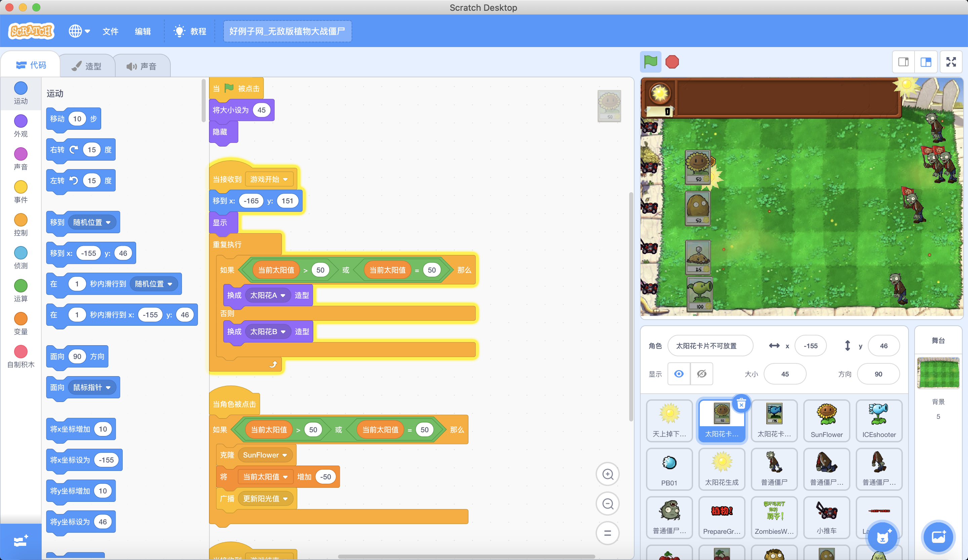
Task: Open the 文件 file menu
Action: [x=111, y=32]
